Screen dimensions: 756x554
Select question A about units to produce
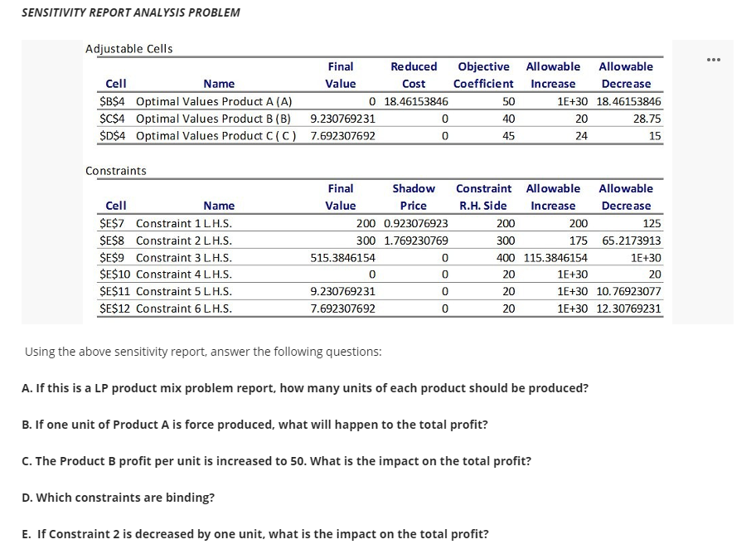click(305, 388)
